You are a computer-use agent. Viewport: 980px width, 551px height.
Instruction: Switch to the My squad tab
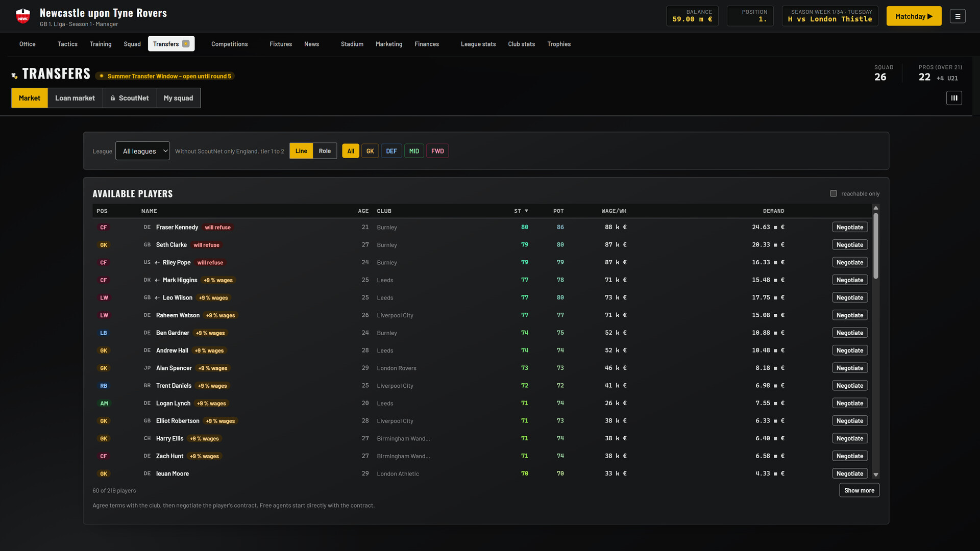point(178,98)
